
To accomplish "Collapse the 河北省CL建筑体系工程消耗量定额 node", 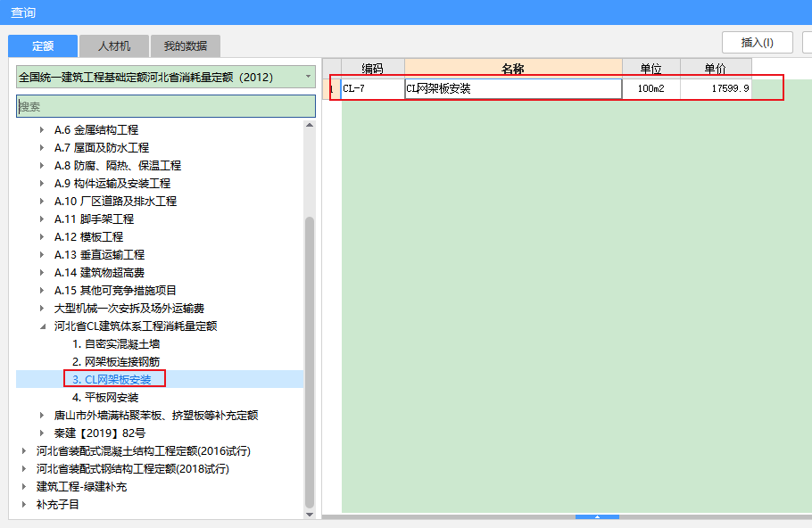I will (x=42, y=326).
